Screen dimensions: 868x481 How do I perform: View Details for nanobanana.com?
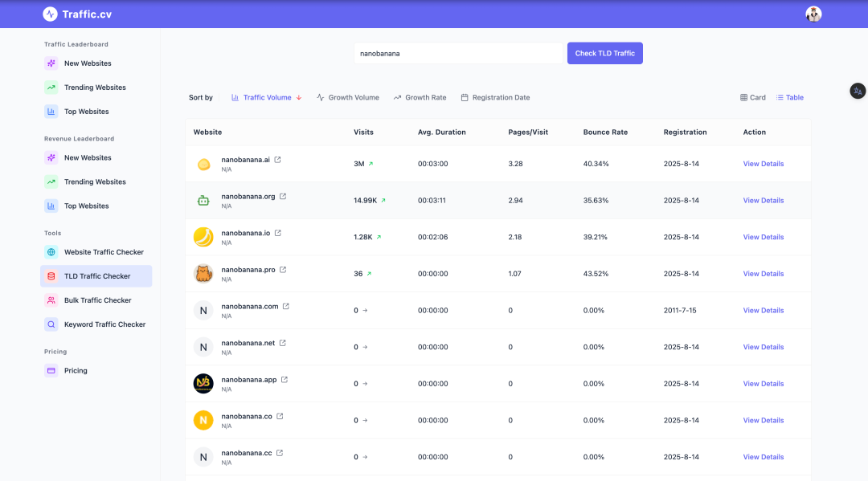tap(763, 310)
